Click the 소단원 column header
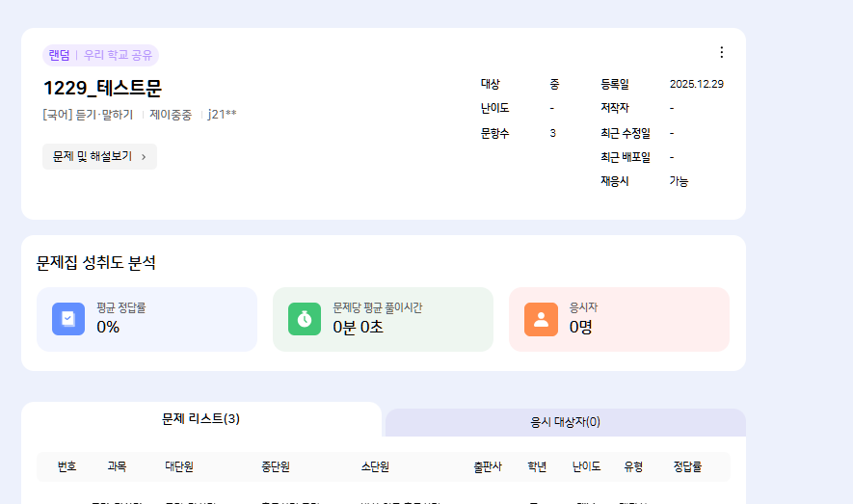853x504 pixels. (x=375, y=466)
